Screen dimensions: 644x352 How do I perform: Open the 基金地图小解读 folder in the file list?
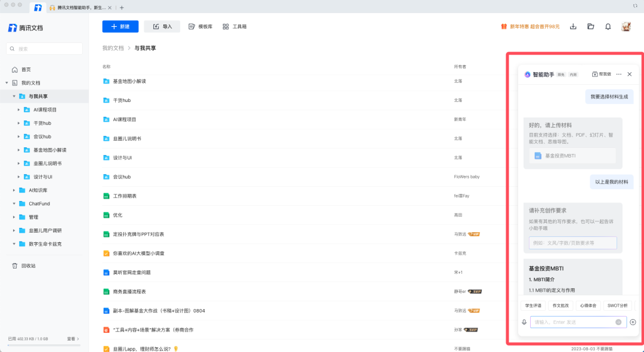pos(129,81)
